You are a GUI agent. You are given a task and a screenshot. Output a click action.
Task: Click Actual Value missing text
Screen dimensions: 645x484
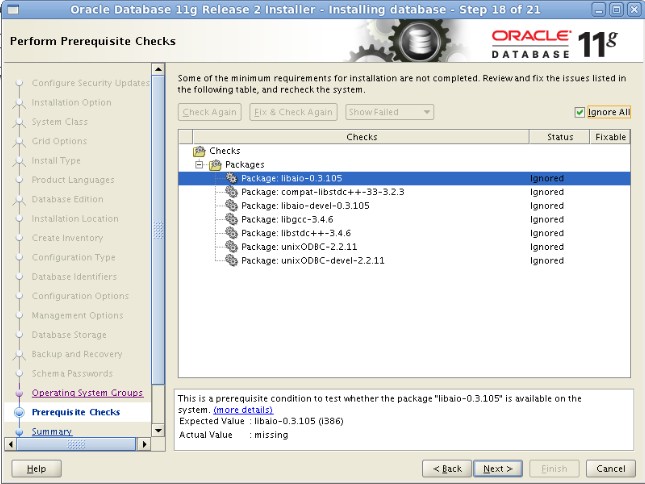click(234, 435)
